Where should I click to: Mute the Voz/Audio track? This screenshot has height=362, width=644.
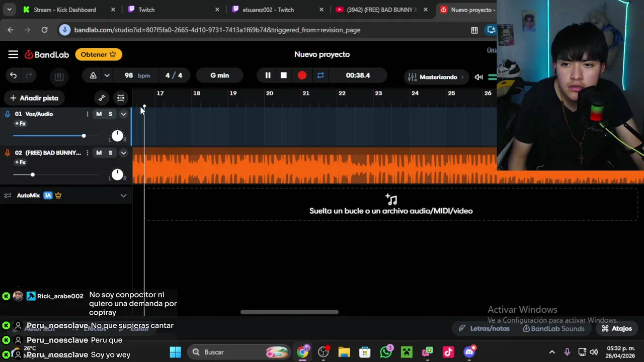click(99, 114)
